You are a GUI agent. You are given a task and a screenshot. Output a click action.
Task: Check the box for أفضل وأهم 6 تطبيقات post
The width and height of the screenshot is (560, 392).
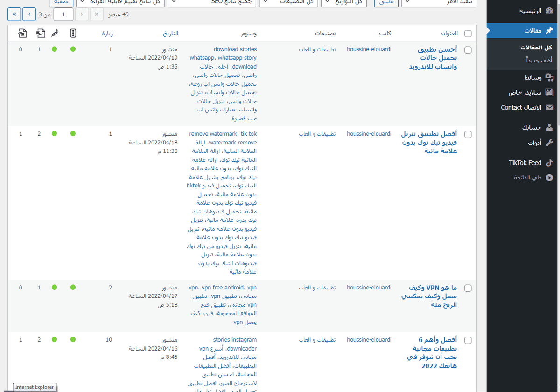click(468, 340)
